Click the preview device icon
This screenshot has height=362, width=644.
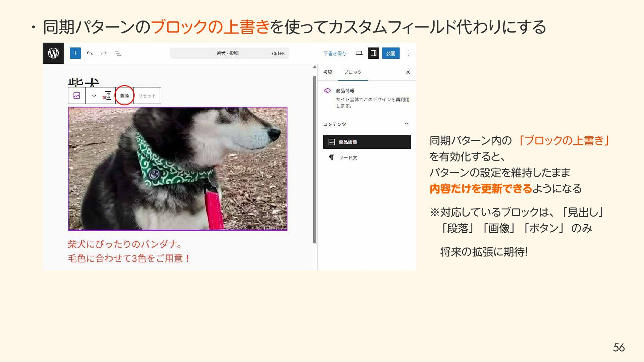[359, 53]
